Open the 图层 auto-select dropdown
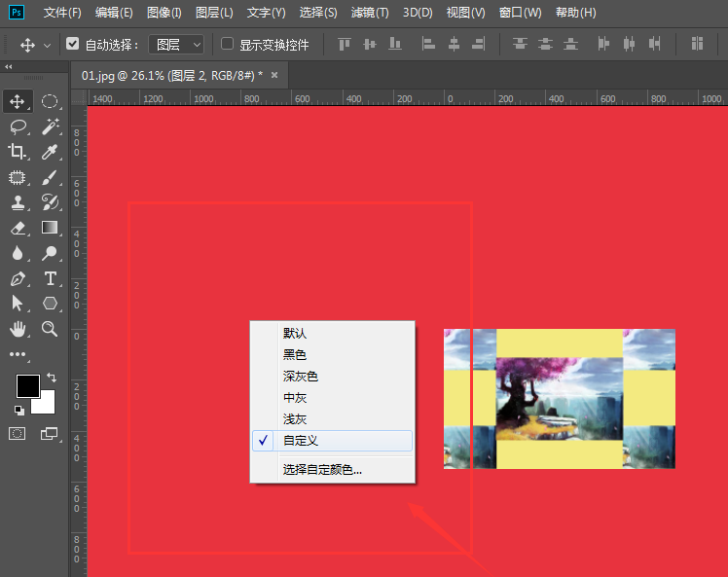The image size is (728, 577). point(176,44)
